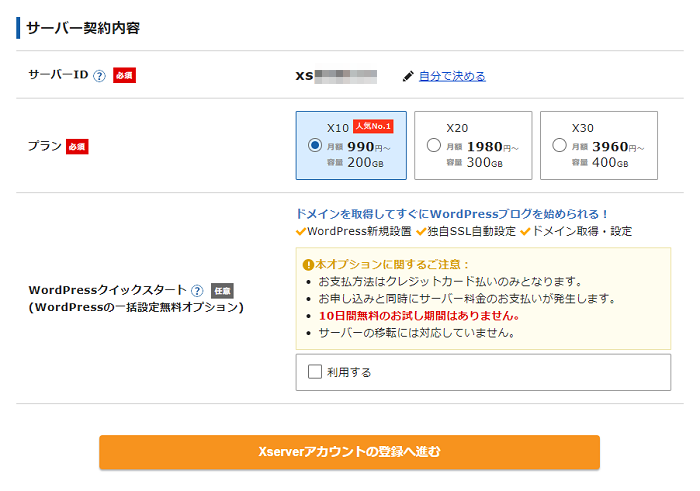Image resolution: width=700 pixels, height=491 pixels.
Task: Click the 任意 badge beside WordPressクイックスタート
Action: coord(222,291)
